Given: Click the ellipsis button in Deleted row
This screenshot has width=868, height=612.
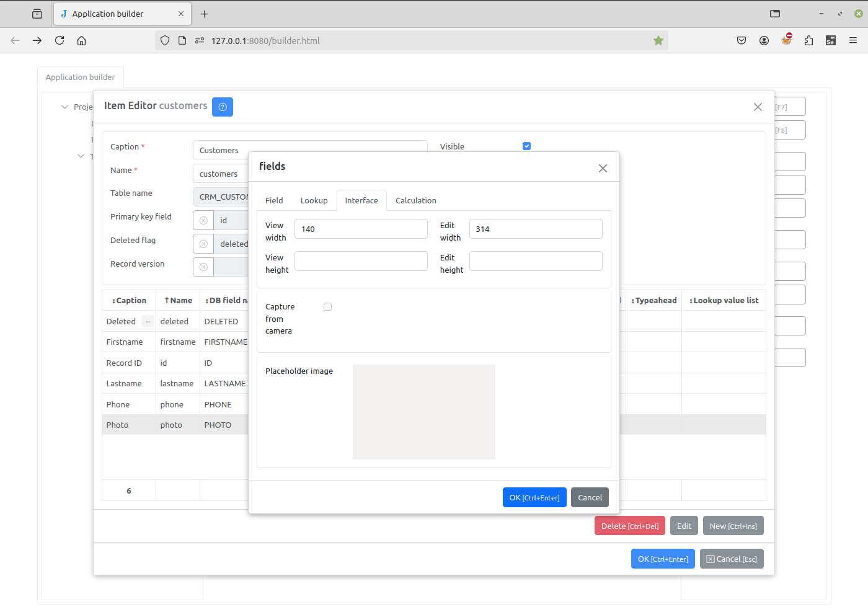Looking at the screenshot, I should pyautogui.click(x=148, y=321).
